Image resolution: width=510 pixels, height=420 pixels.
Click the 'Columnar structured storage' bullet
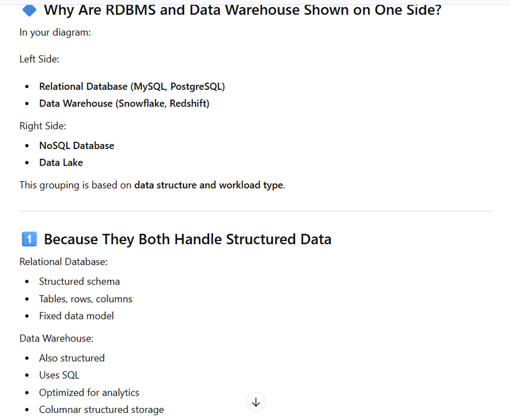point(101,410)
